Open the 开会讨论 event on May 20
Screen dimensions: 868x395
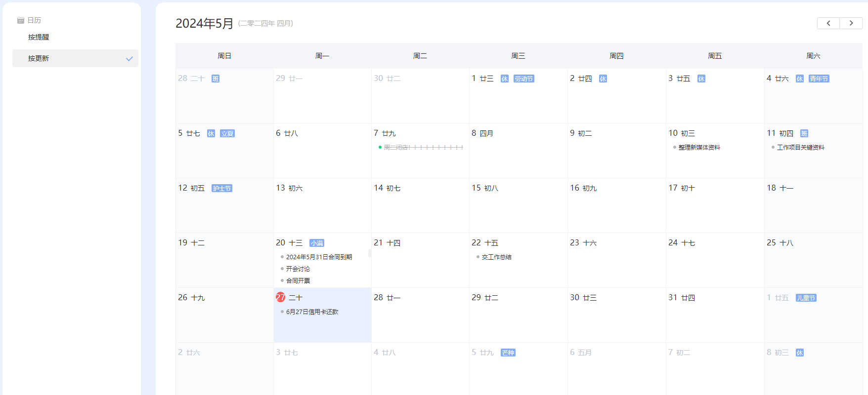click(298, 269)
